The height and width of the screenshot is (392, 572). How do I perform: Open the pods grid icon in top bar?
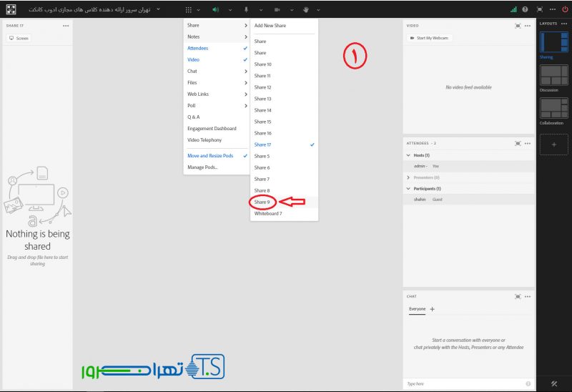(188, 10)
